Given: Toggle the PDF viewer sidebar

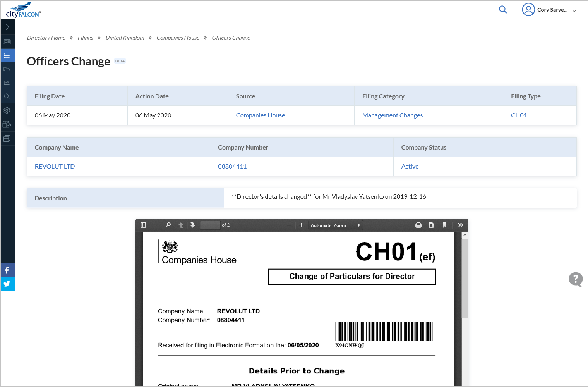Looking at the screenshot, I should pos(143,225).
